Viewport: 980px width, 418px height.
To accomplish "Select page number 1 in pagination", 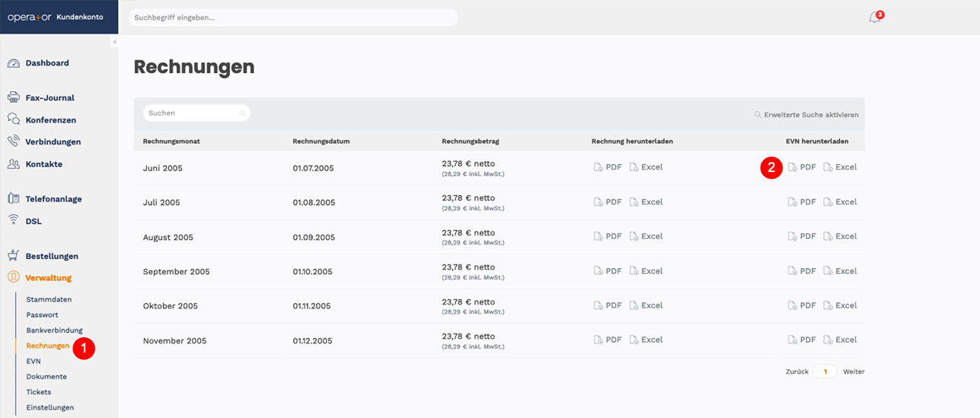I will (x=825, y=372).
